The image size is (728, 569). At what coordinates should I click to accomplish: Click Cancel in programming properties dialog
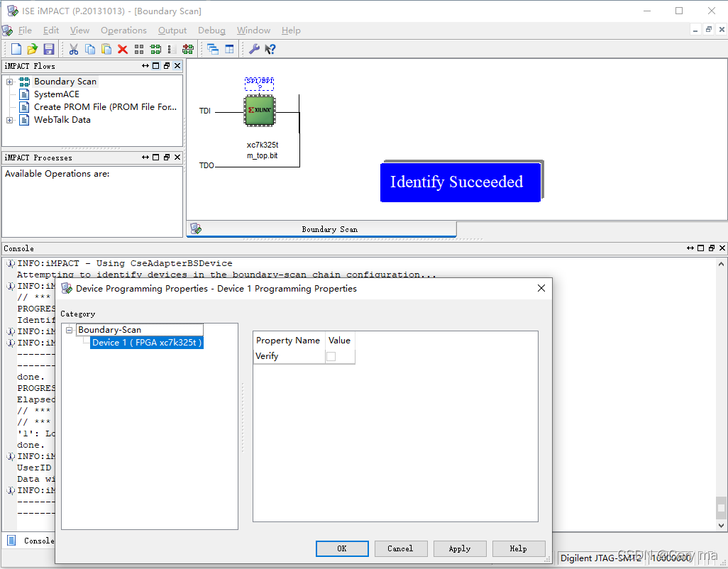click(x=400, y=548)
